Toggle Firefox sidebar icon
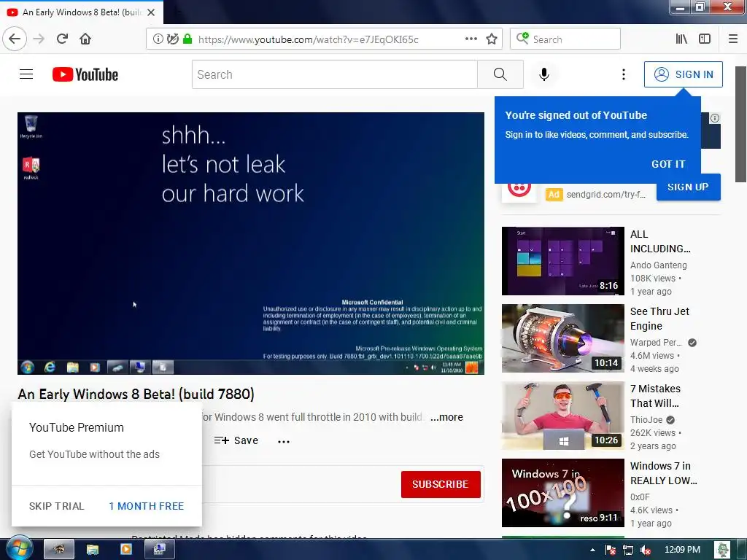 (x=705, y=39)
